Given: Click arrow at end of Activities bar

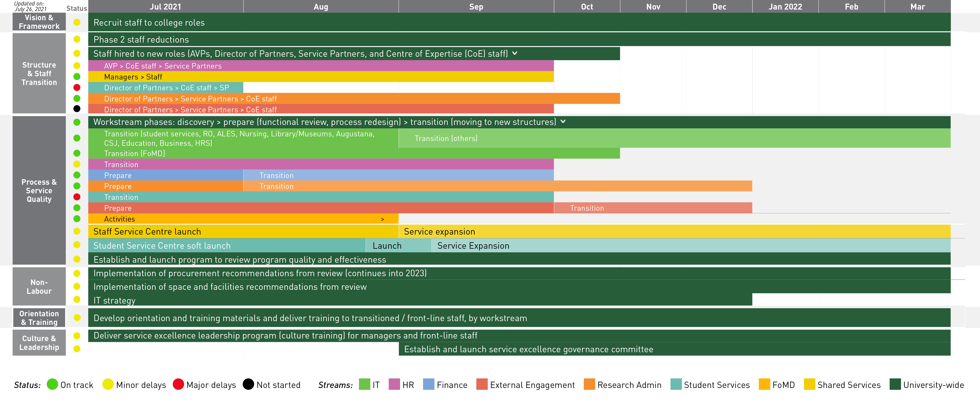Looking at the screenshot, I should (382, 219).
